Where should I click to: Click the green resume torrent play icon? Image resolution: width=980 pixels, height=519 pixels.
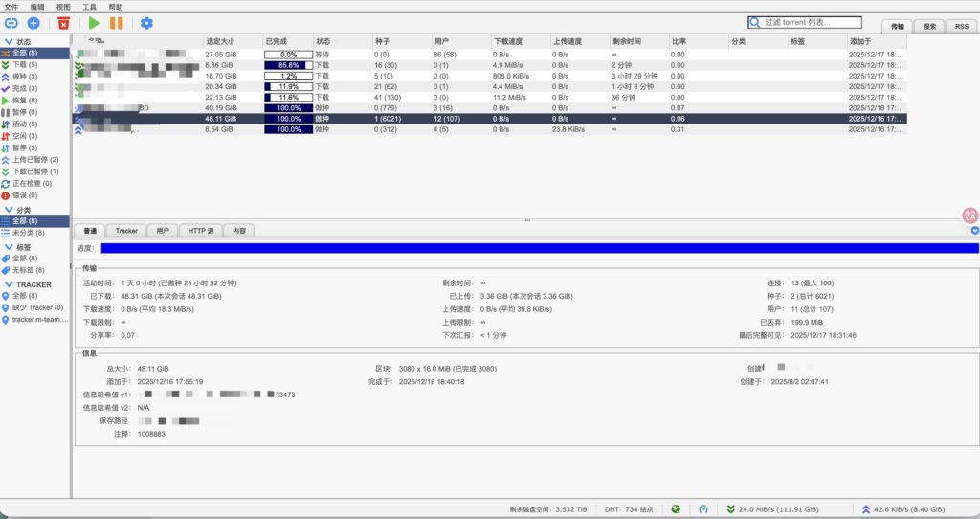(x=94, y=22)
